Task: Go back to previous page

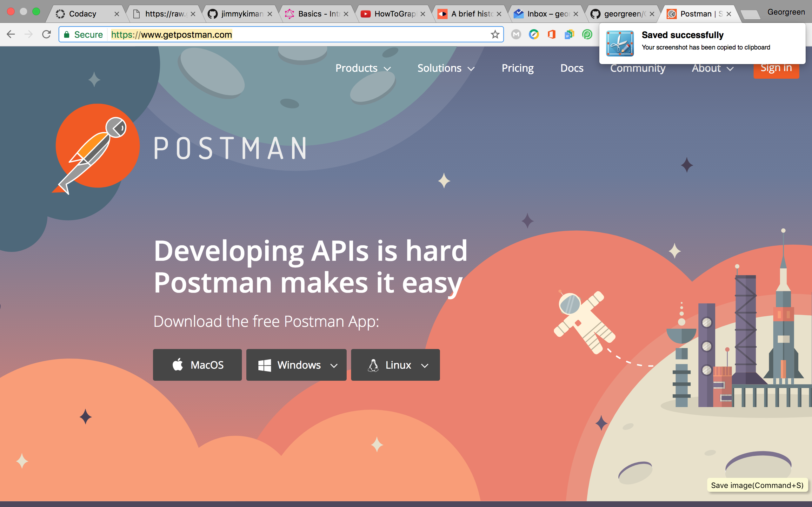Action: coord(11,34)
